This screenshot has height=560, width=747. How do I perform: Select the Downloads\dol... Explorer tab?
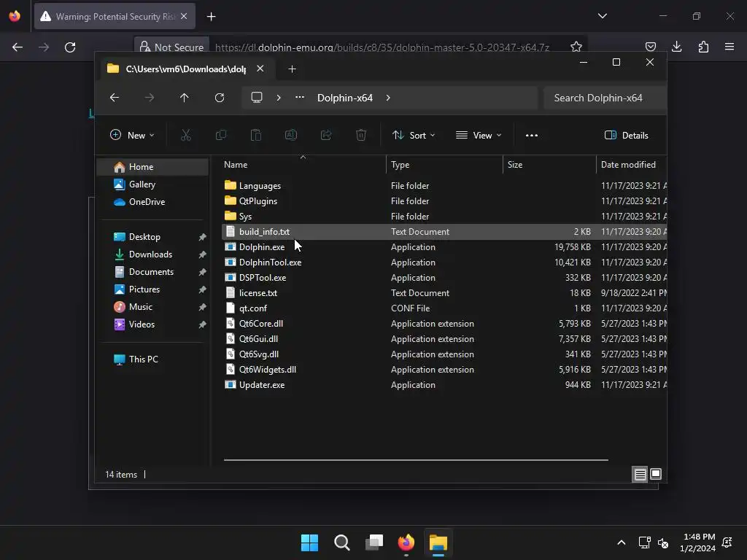pyautogui.click(x=186, y=69)
